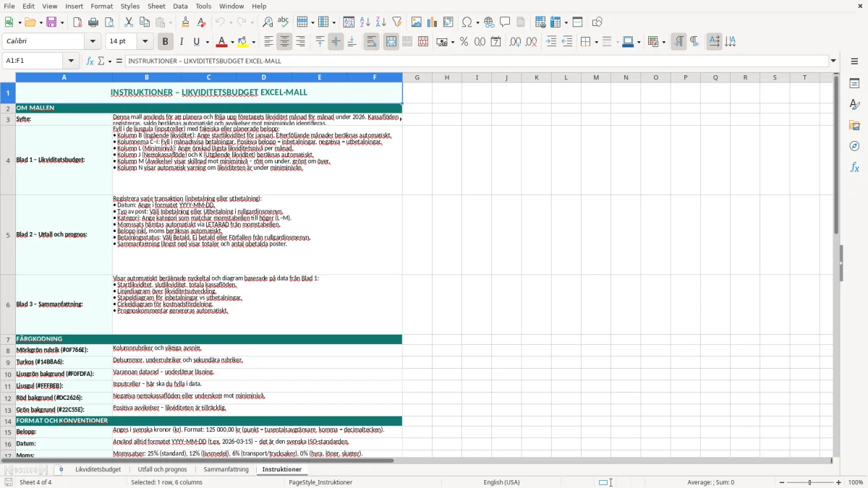Open the sidebar Navigator
Image resolution: width=868 pixels, height=488 pixels.
854,146
